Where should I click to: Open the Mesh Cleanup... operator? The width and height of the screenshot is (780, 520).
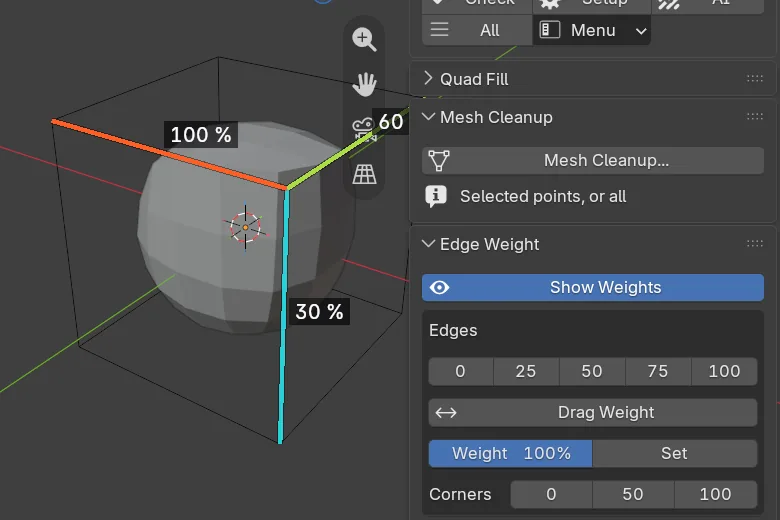click(x=592, y=161)
